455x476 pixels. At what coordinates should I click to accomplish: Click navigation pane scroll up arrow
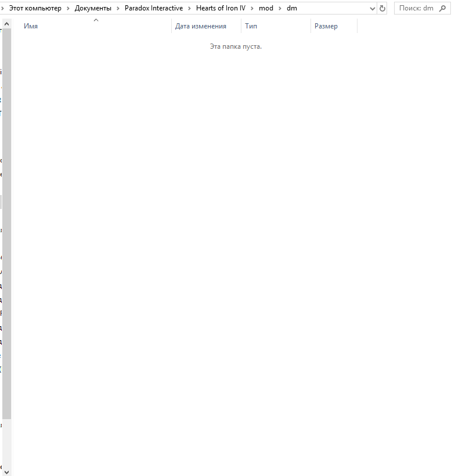pyautogui.click(x=7, y=24)
